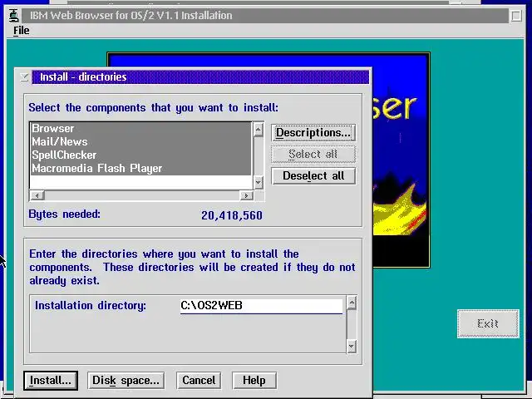
Task: Open the File menu
Action: [21, 31]
